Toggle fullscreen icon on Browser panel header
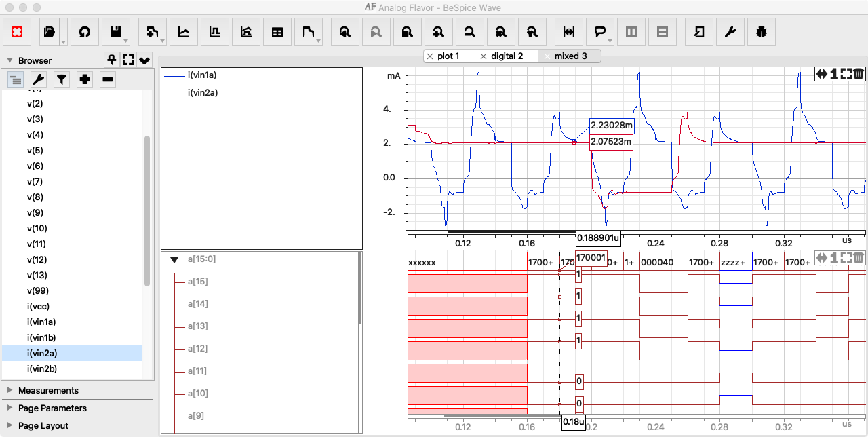The width and height of the screenshot is (868, 437). 128,60
